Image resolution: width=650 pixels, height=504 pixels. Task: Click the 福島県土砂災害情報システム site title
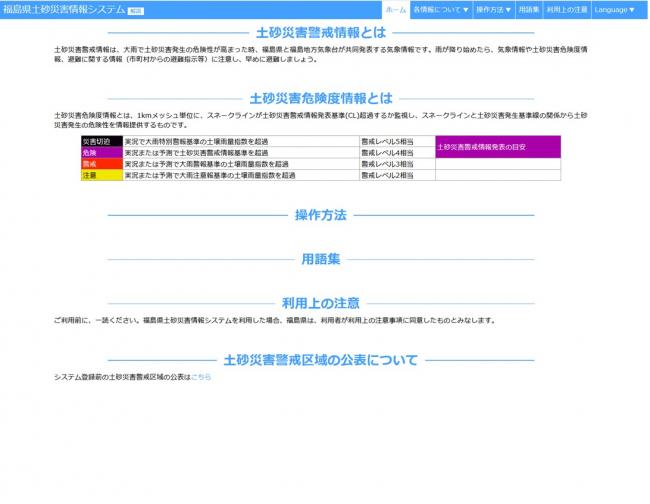64,9
